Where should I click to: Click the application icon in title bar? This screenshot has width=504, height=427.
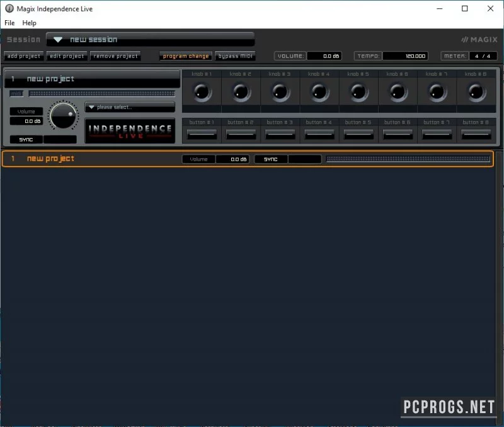pos(9,9)
